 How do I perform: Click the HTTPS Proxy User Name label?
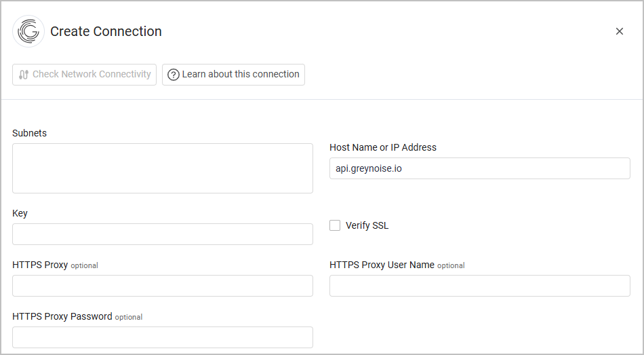pyautogui.click(x=382, y=265)
